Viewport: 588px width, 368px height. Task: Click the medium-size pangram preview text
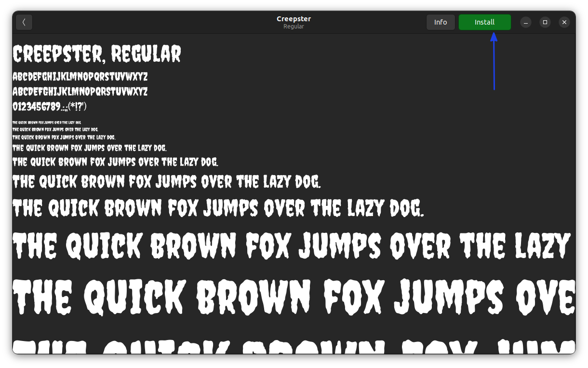click(x=166, y=181)
